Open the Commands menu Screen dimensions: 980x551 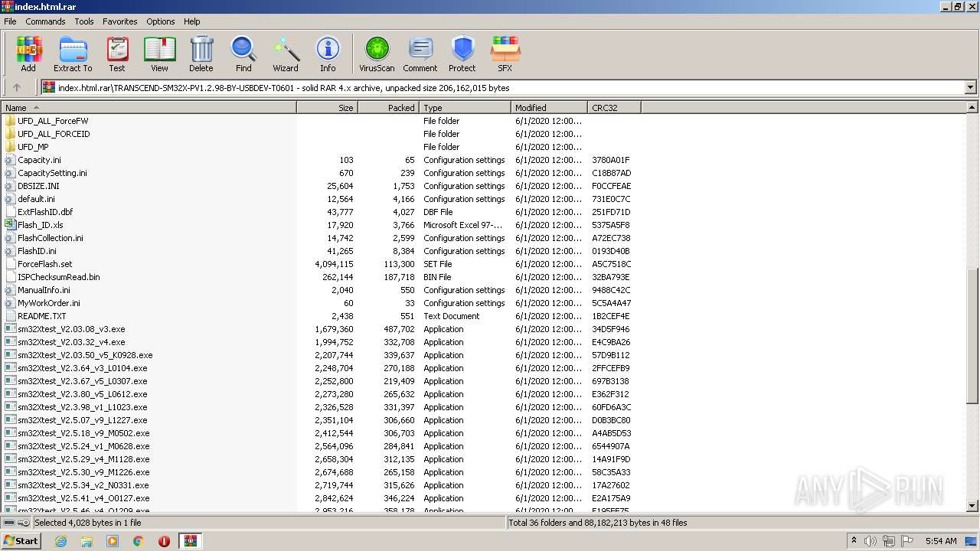pyautogui.click(x=45, y=21)
